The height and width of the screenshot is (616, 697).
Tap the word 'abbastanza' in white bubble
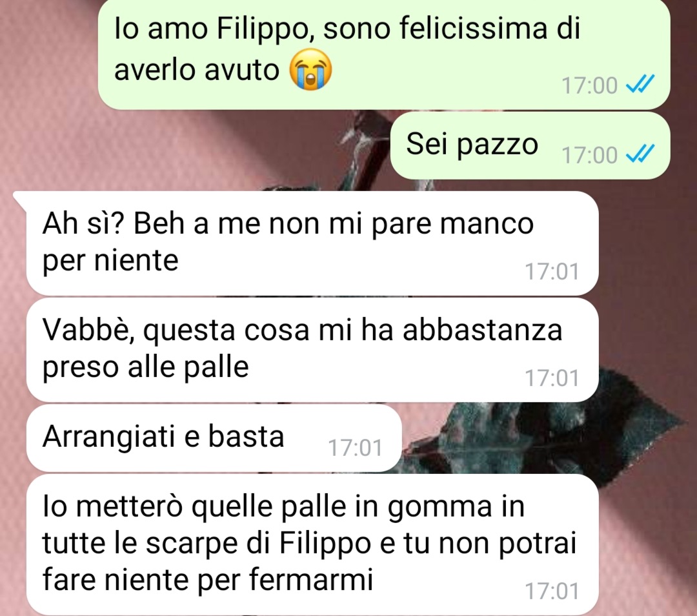click(x=482, y=330)
